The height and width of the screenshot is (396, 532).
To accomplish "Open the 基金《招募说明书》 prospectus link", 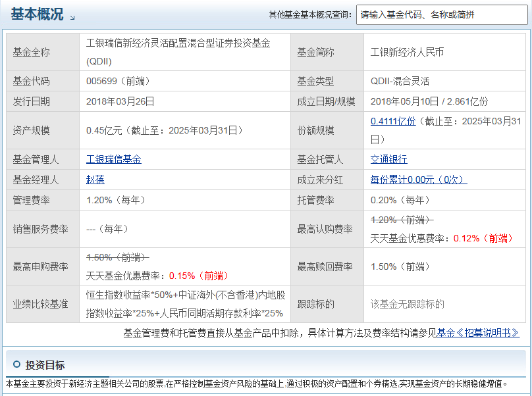I will pyautogui.click(x=478, y=334).
